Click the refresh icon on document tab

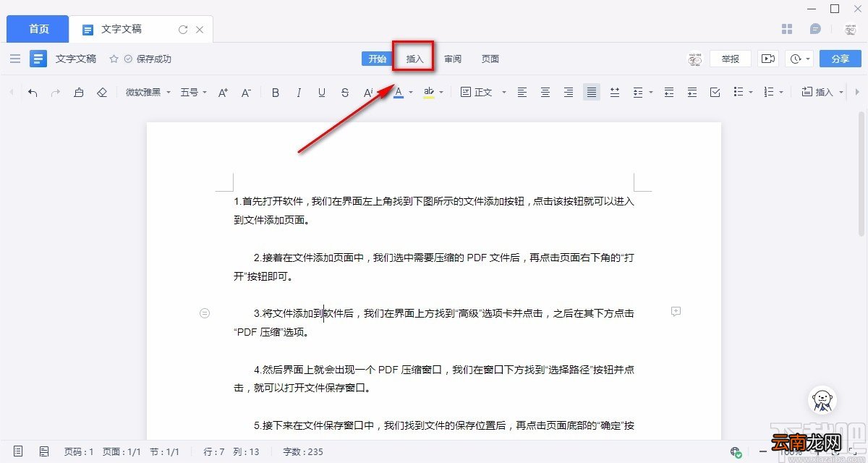(183, 30)
